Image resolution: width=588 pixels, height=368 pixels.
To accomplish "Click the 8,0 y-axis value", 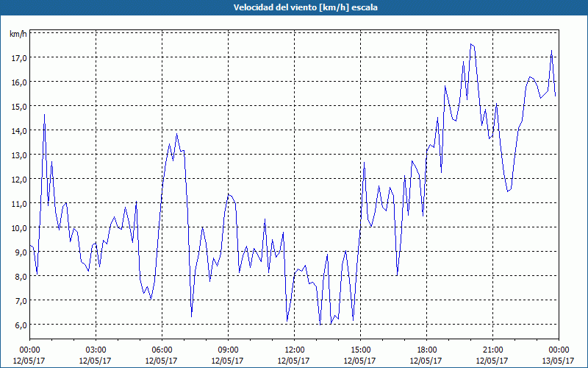I will click(x=21, y=277).
